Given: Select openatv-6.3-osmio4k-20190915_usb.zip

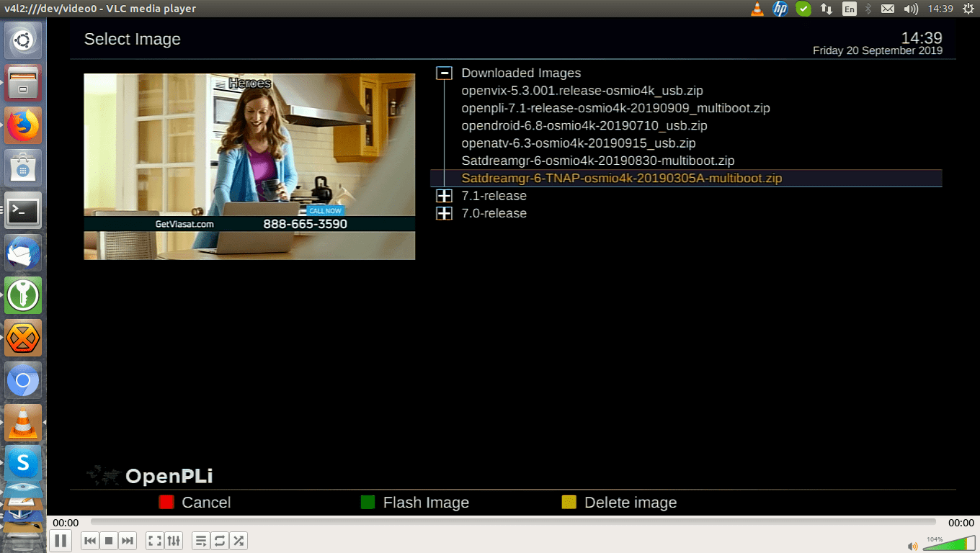Looking at the screenshot, I should tap(579, 143).
